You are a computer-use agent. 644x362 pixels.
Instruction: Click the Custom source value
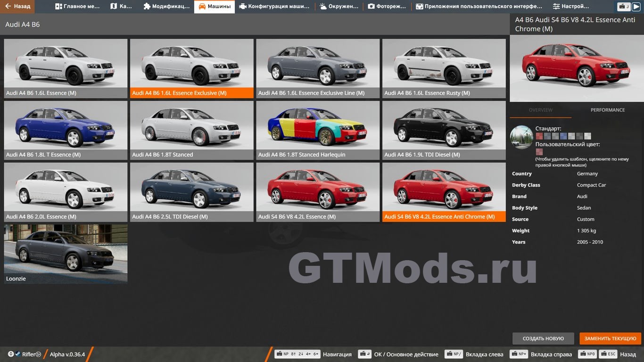586,219
